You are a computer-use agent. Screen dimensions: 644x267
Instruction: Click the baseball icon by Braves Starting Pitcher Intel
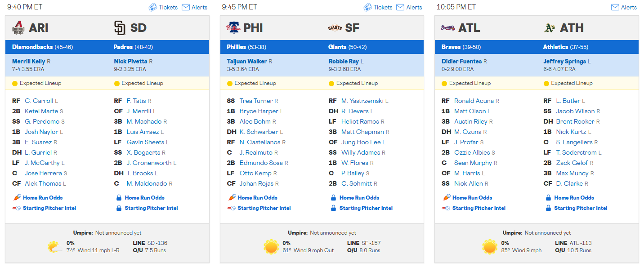(x=447, y=208)
